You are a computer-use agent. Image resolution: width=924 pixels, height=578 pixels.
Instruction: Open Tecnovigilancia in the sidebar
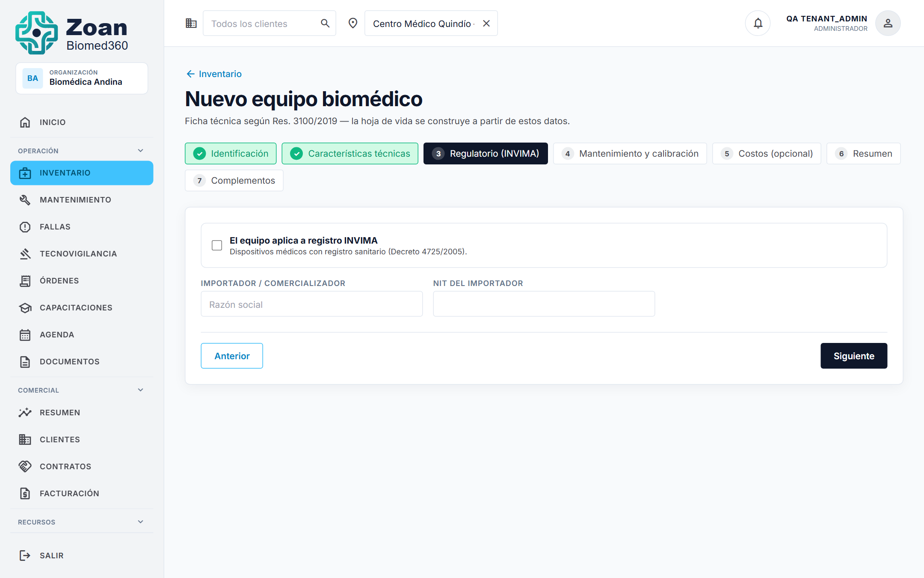pos(82,254)
